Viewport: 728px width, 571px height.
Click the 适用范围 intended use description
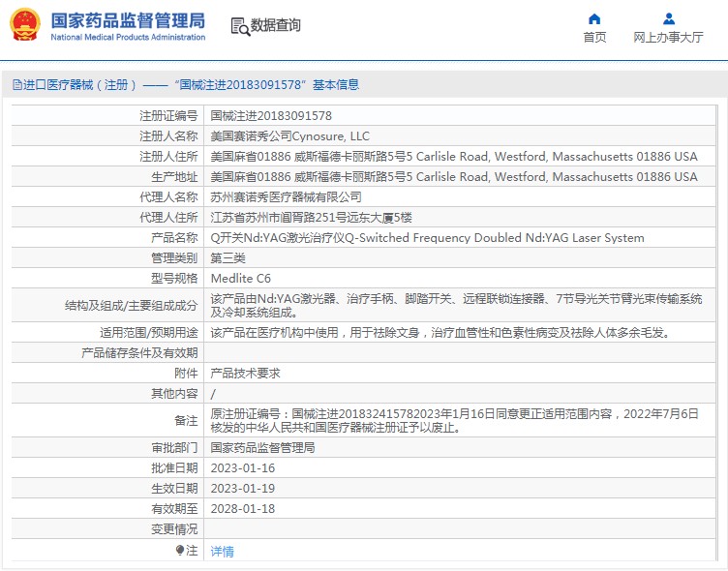tap(441, 332)
